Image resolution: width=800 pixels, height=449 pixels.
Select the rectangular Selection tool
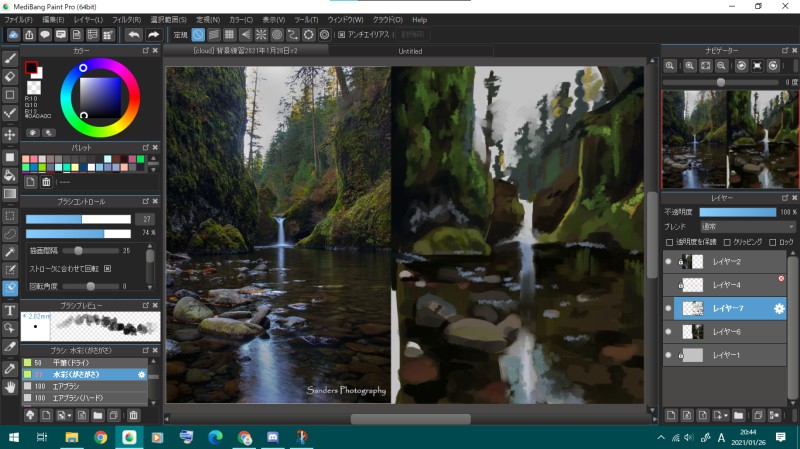point(10,215)
